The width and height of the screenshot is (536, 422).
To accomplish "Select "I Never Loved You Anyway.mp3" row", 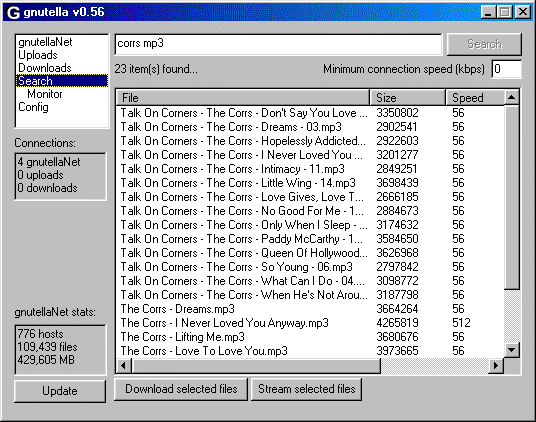I will (x=310, y=323).
